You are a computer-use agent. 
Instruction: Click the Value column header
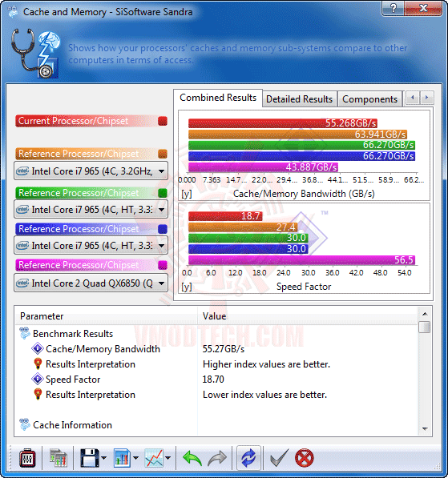coord(308,316)
